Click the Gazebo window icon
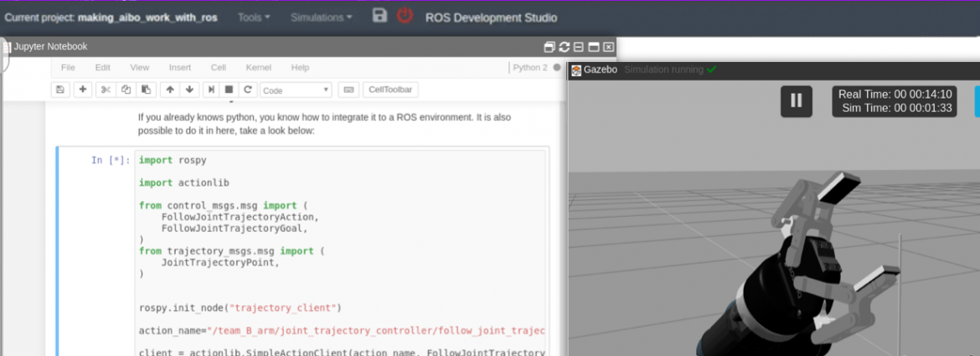The image size is (980, 356). pyautogui.click(x=576, y=70)
